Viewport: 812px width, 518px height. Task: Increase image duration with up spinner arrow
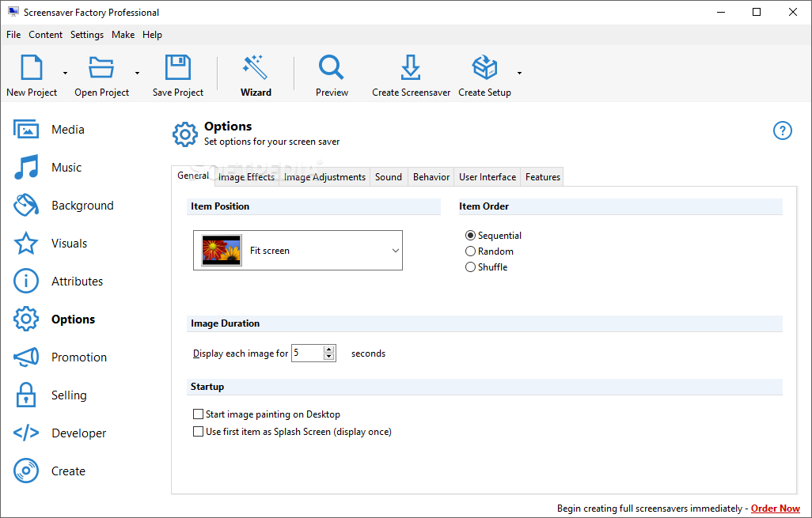pyautogui.click(x=329, y=350)
